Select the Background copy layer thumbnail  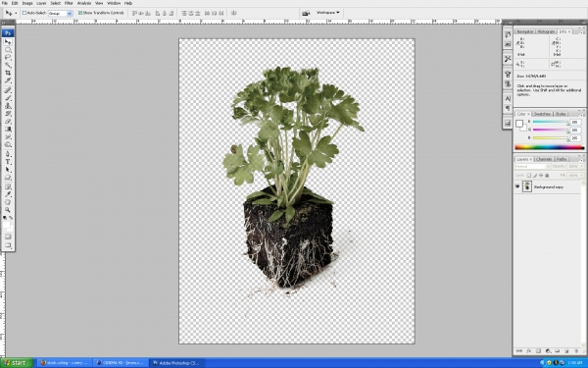tap(527, 186)
